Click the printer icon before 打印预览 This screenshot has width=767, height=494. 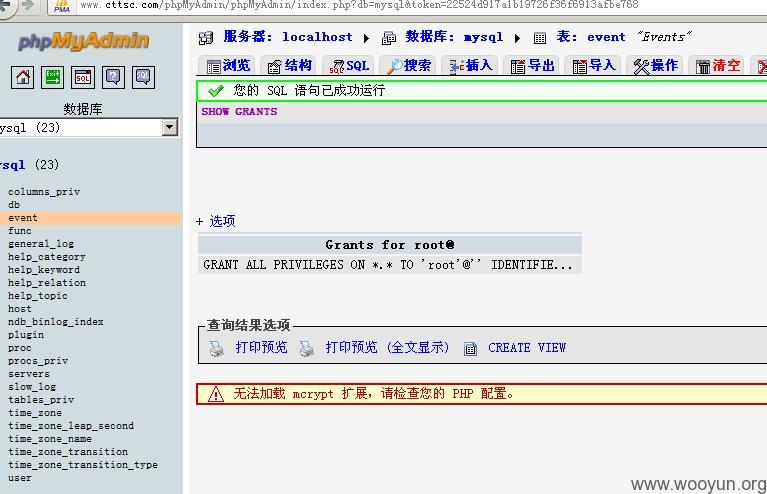[x=216, y=348]
